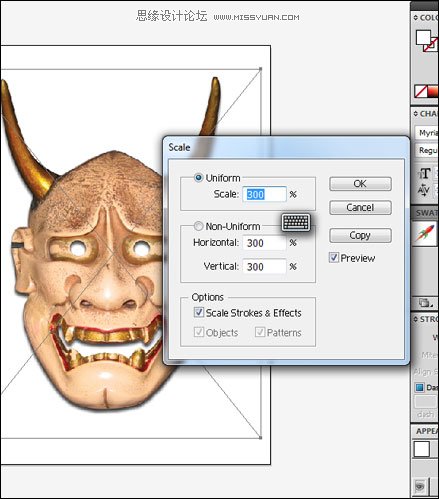Click the font size icon in Character panel
This screenshot has height=499, width=439.
(424, 174)
